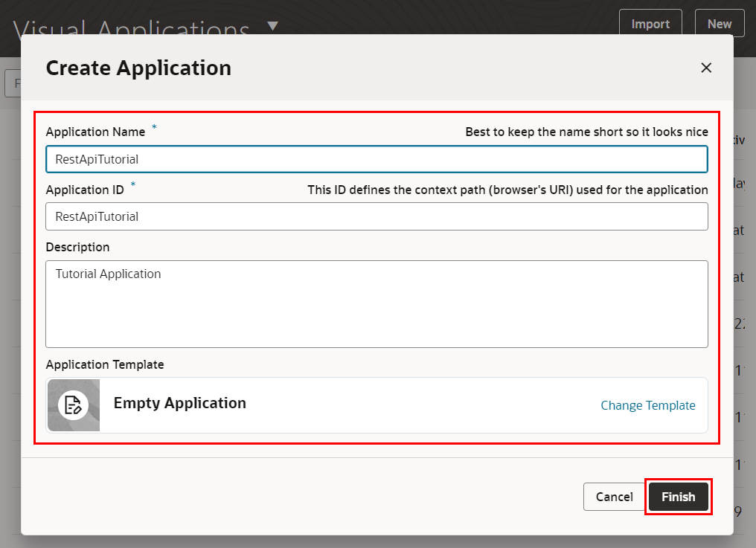Click the Application Template label
Viewport: 756px width, 548px height.
pyautogui.click(x=105, y=364)
